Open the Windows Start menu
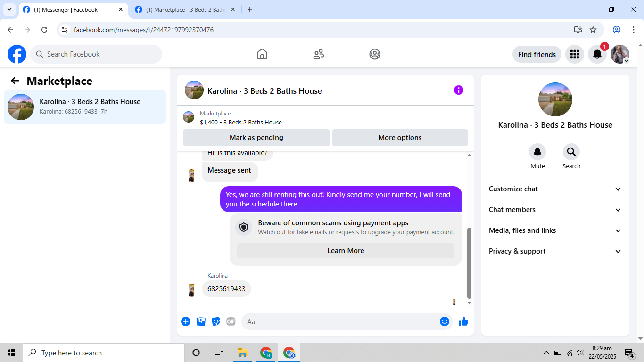644x362 pixels. (x=11, y=353)
